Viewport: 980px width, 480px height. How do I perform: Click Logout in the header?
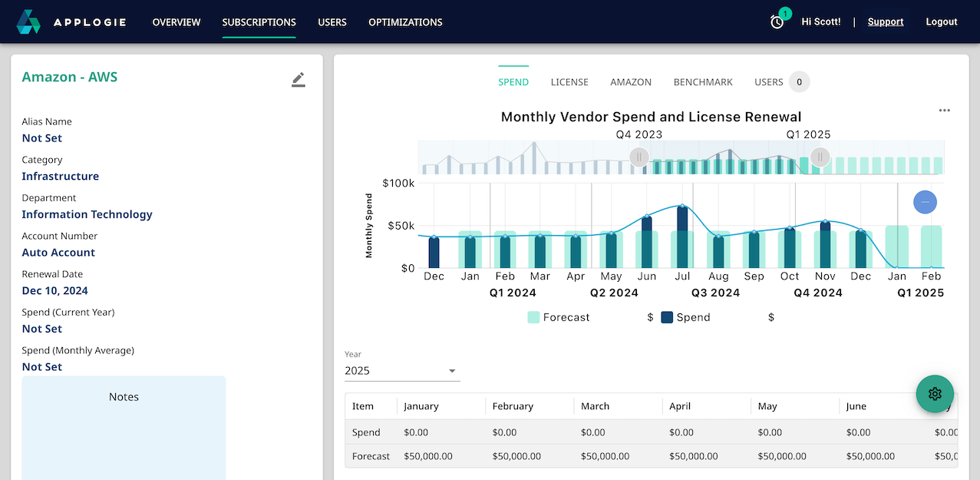942,22
